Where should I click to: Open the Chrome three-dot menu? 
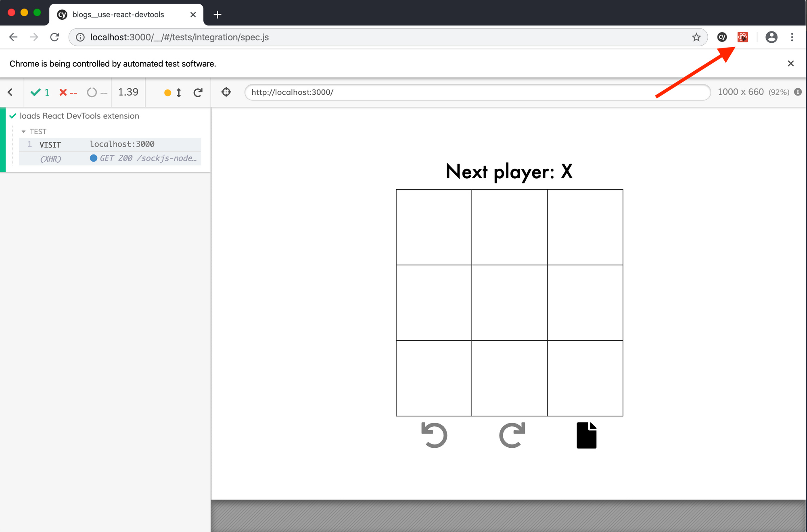coord(792,37)
